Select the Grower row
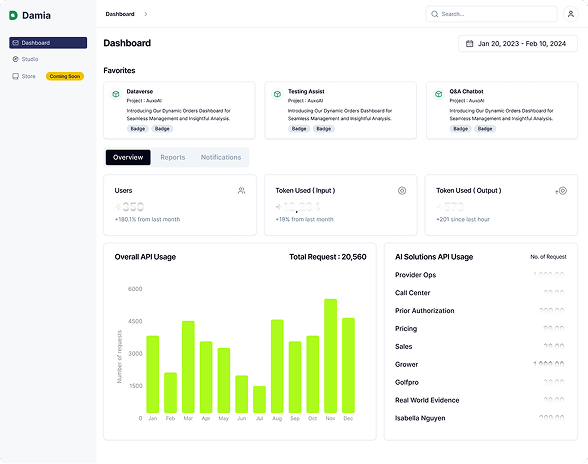The image size is (588, 464). [x=480, y=364]
